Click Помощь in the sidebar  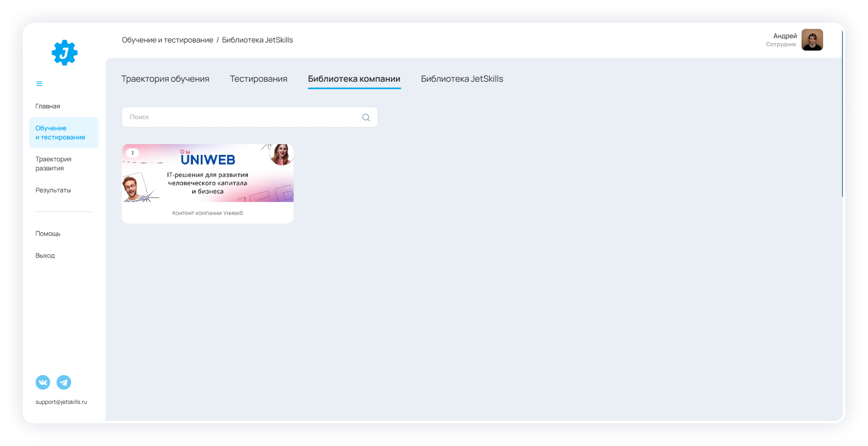pyautogui.click(x=48, y=234)
